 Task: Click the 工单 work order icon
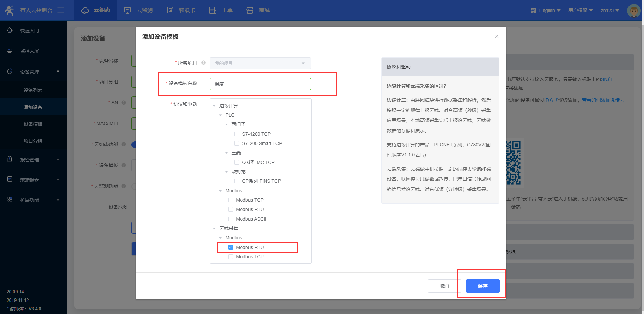coord(212,10)
